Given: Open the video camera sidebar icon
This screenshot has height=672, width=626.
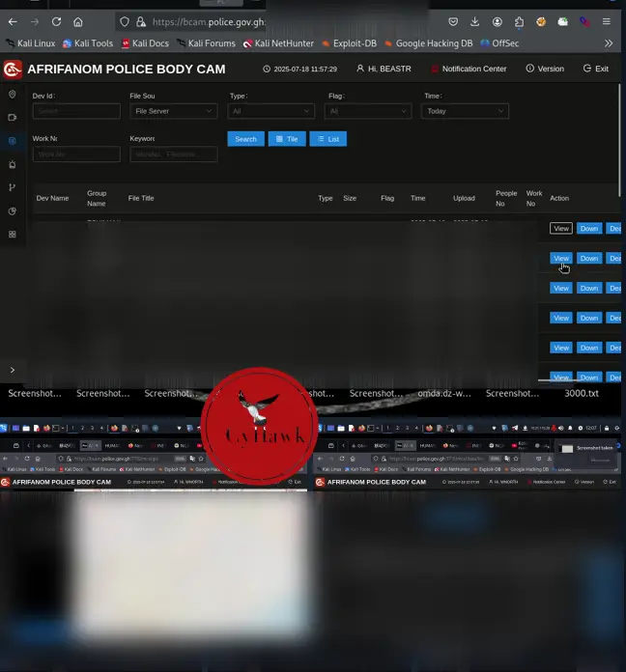Looking at the screenshot, I should [x=13, y=118].
